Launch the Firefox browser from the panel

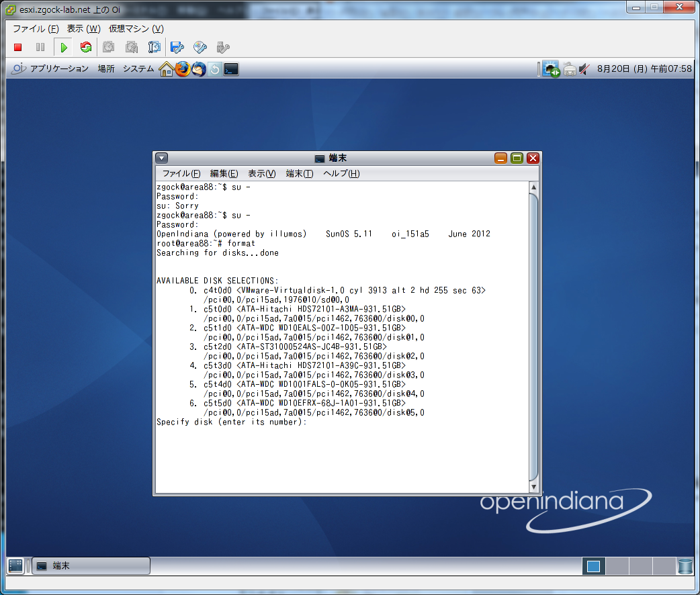pyautogui.click(x=183, y=69)
